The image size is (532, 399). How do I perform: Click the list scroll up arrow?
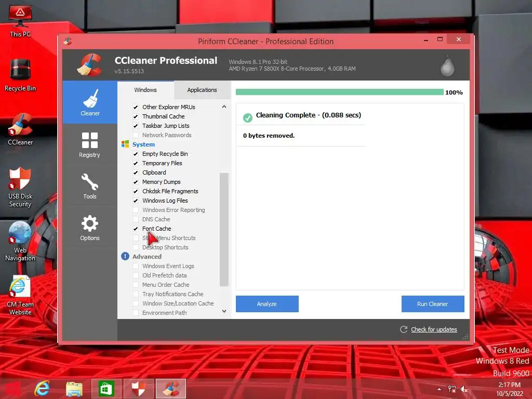pos(224,107)
